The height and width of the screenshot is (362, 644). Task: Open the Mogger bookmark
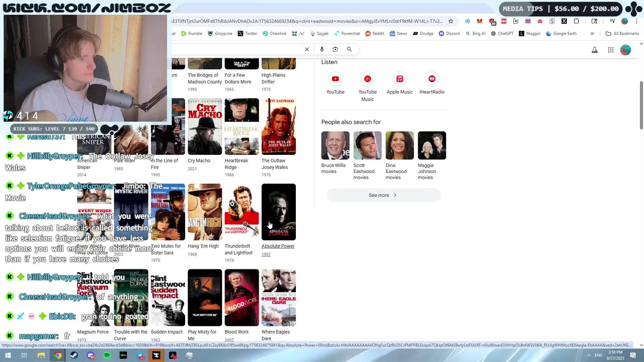(529, 34)
